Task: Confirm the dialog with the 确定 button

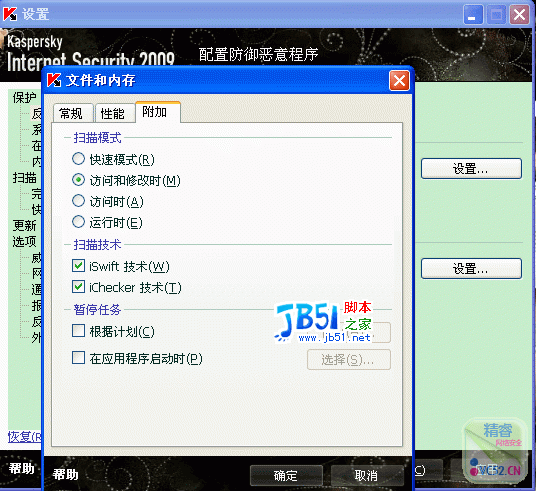Action: pos(286,475)
